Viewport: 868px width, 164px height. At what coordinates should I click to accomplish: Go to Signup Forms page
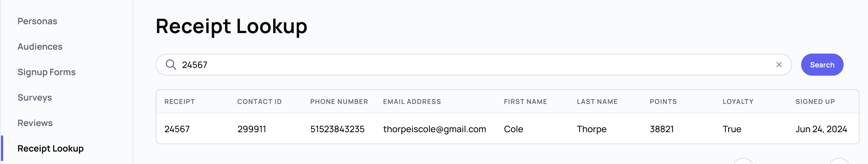click(x=47, y=72)
